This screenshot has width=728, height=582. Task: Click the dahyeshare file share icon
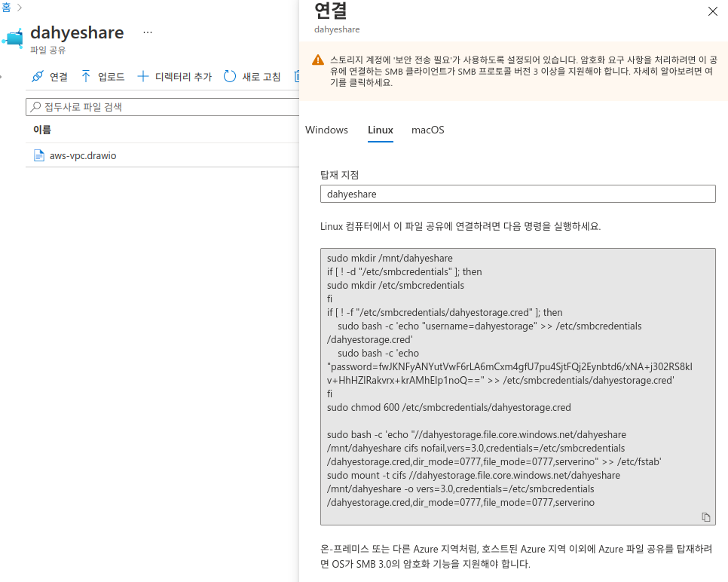pos(13,38)
